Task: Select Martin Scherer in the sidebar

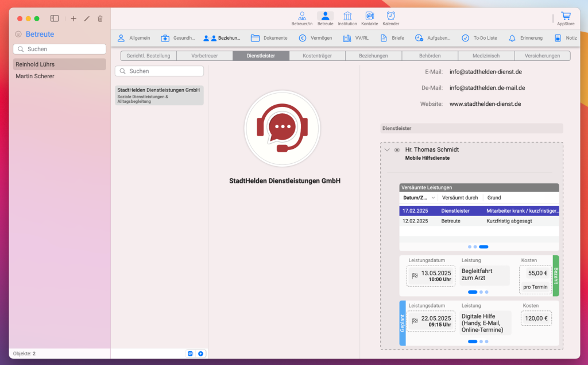Action: point(60,76)
